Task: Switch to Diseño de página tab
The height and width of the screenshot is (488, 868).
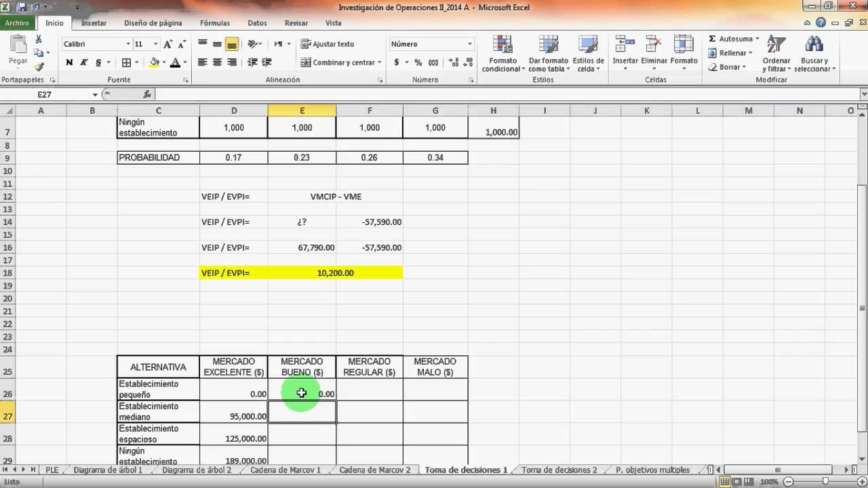Action: (153, 23)
